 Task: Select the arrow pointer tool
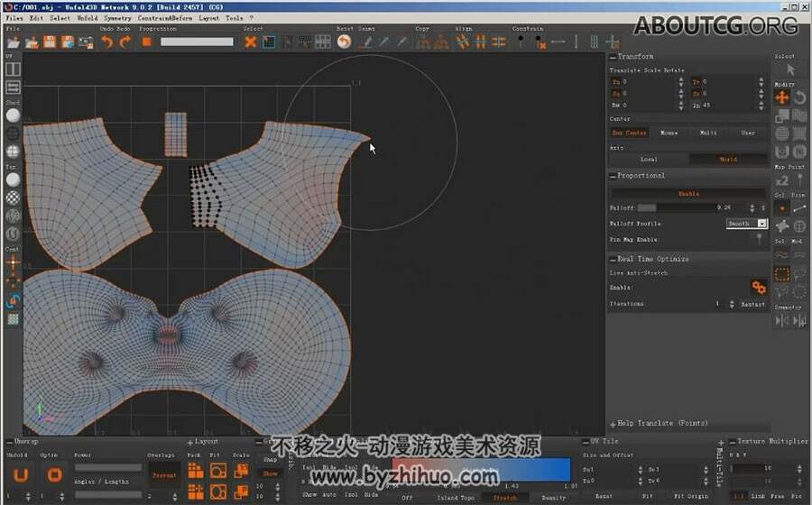click(790, 69)
